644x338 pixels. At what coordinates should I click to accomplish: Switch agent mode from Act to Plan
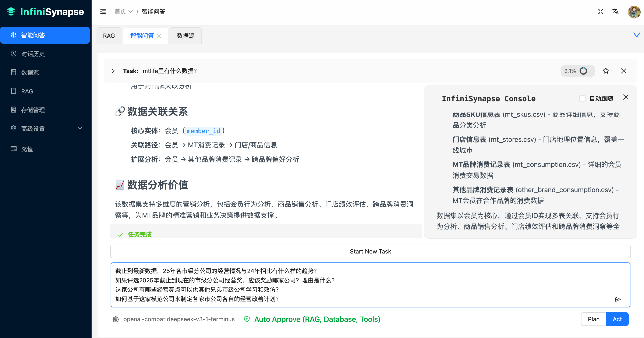pyautogui.click(x=594, y=319)
